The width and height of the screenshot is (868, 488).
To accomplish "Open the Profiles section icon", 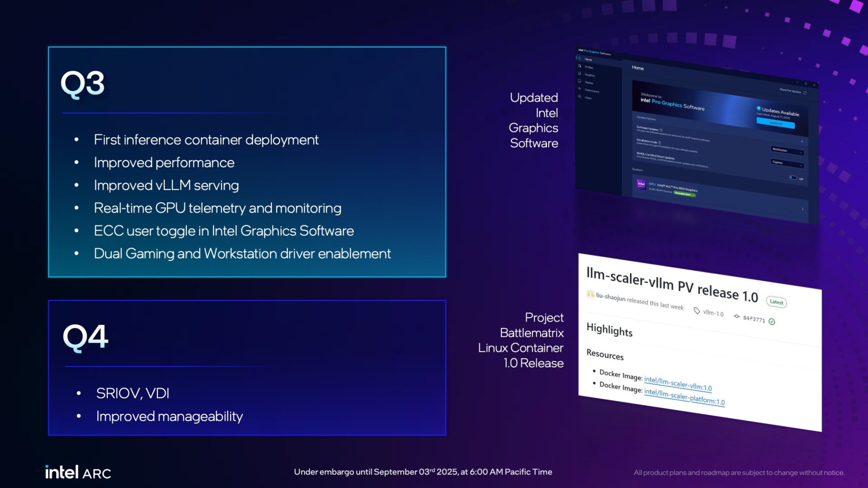I will (579, 66).
